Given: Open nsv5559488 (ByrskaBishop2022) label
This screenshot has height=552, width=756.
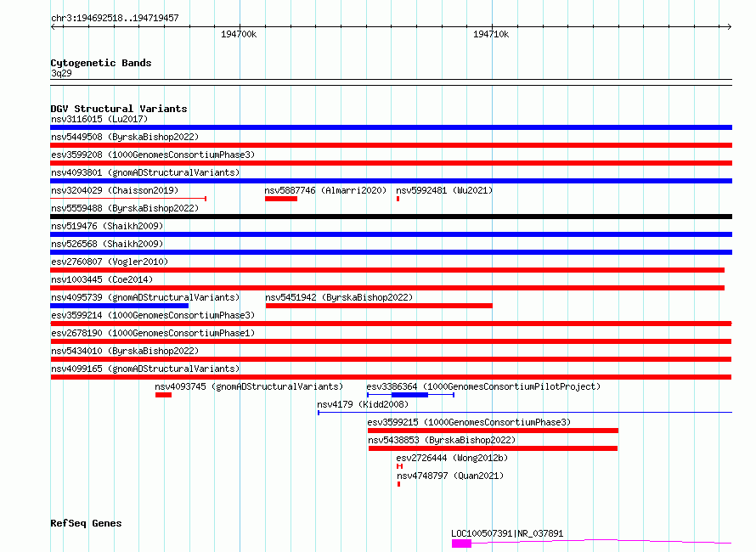Looking at the screenshot, I should (125, 208).
